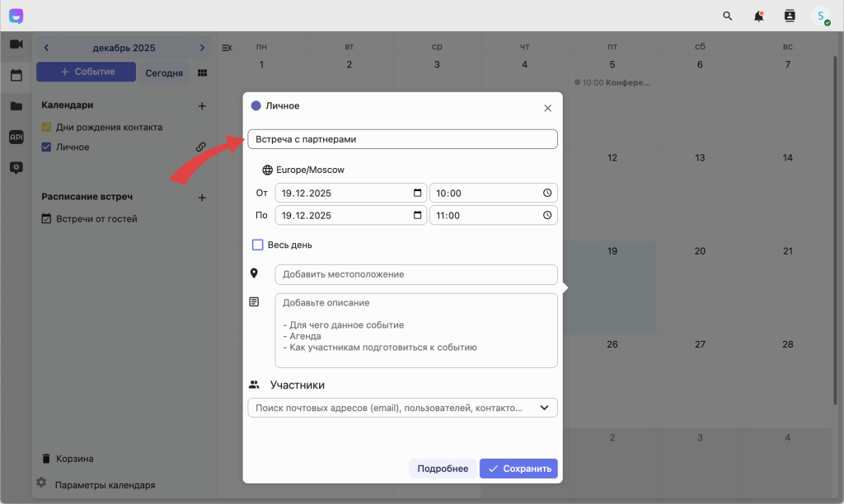Copy link icon next to Личное calendar

tap(200, 147)
